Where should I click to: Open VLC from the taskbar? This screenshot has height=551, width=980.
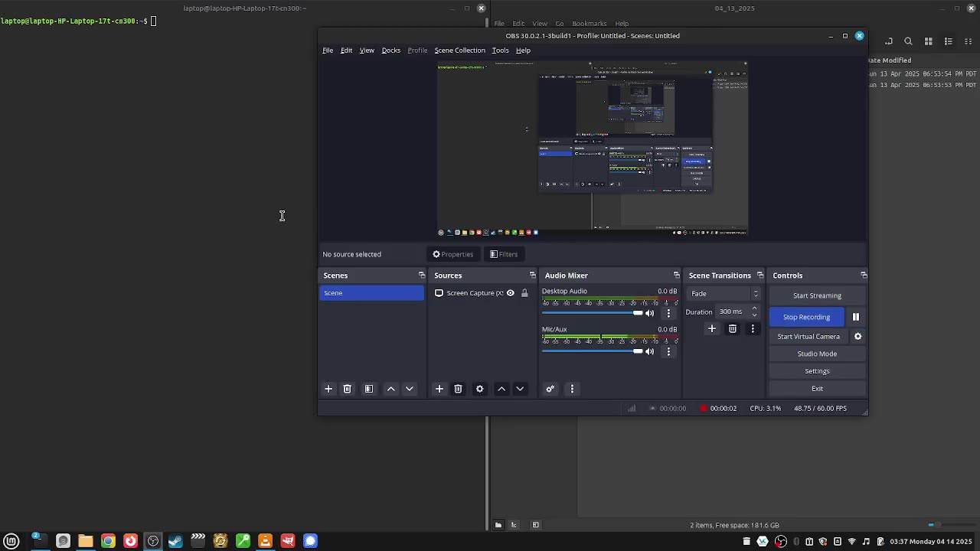[x=265, y=541]
